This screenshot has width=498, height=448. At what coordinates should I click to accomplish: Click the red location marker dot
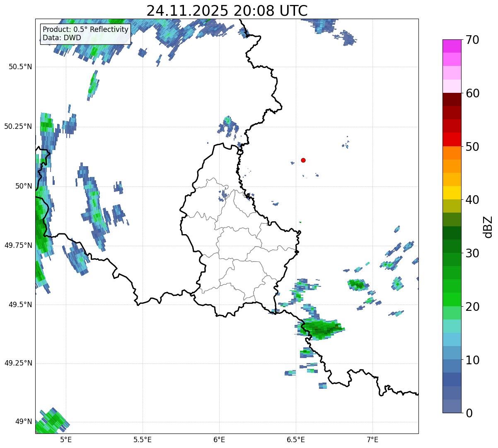coord(303,160)
